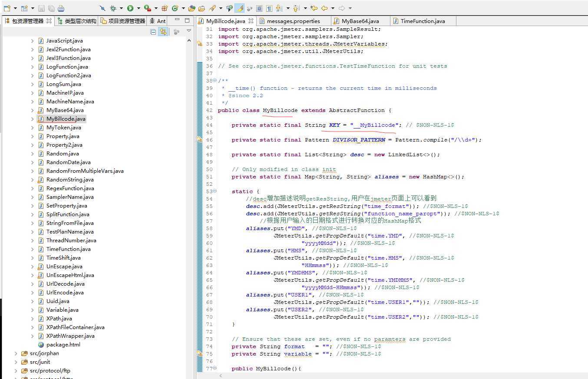Viewport: 588px width, 379px height.
Task: Open MyBase64.java editor tab
Action: point(360,21)
